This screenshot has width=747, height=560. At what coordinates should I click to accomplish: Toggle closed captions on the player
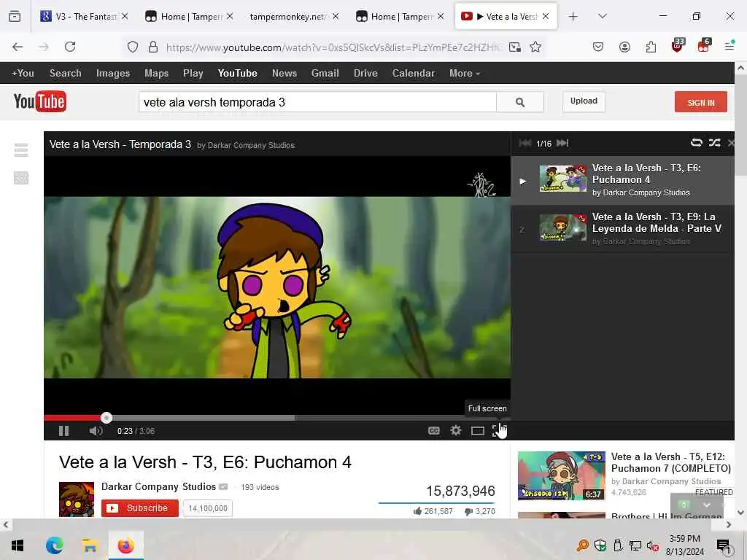point(433,431)
